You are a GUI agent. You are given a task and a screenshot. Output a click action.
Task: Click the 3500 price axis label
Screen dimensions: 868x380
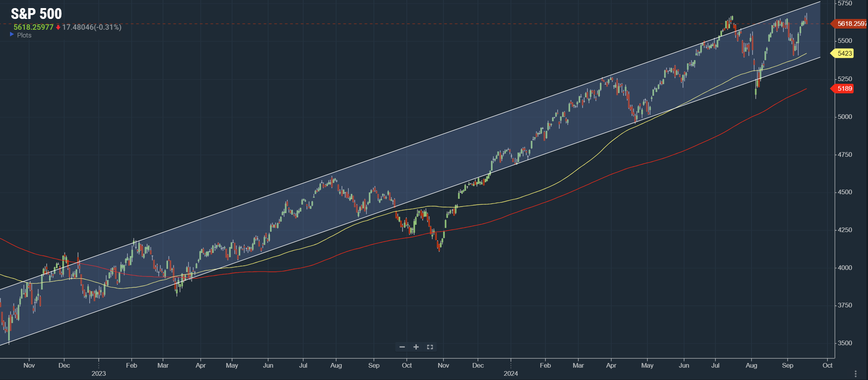pos(845,343)
